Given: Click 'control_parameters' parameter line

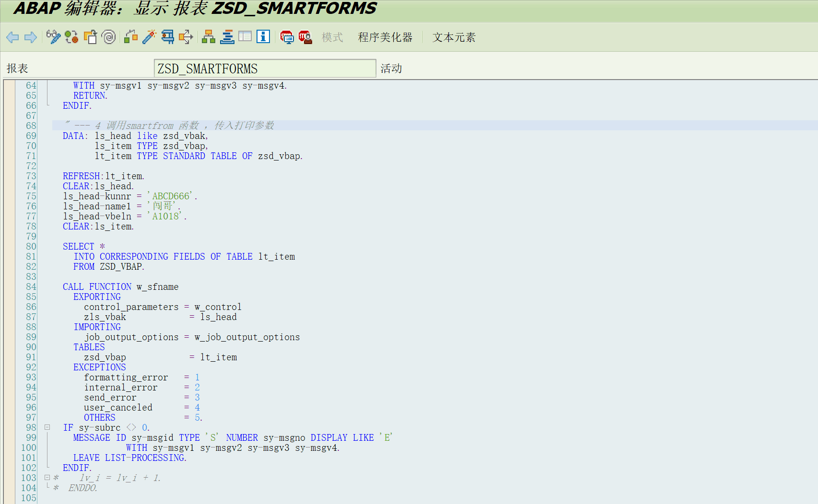Looking at the screenshot, I should [163, 307].
